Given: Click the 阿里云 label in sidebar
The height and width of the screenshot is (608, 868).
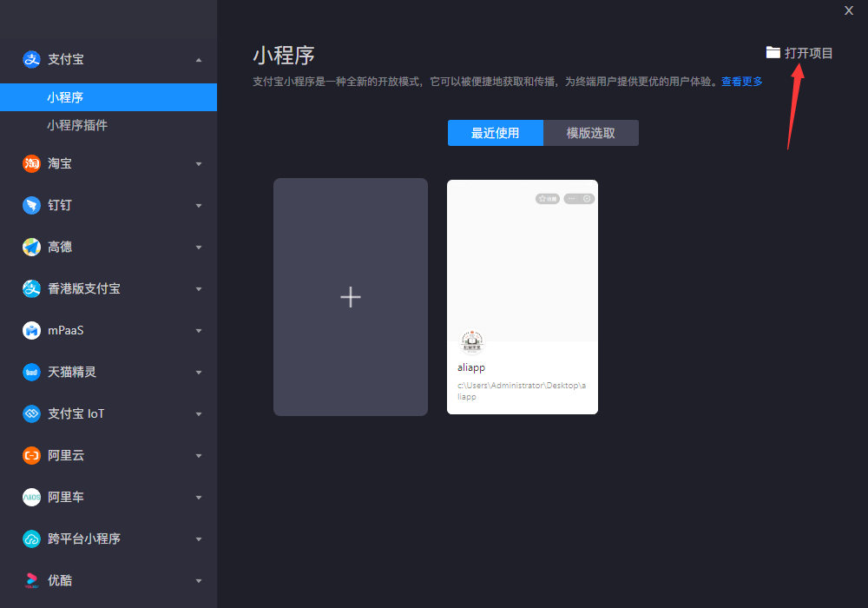Looking at the screenshot, I should pos(66,455).
